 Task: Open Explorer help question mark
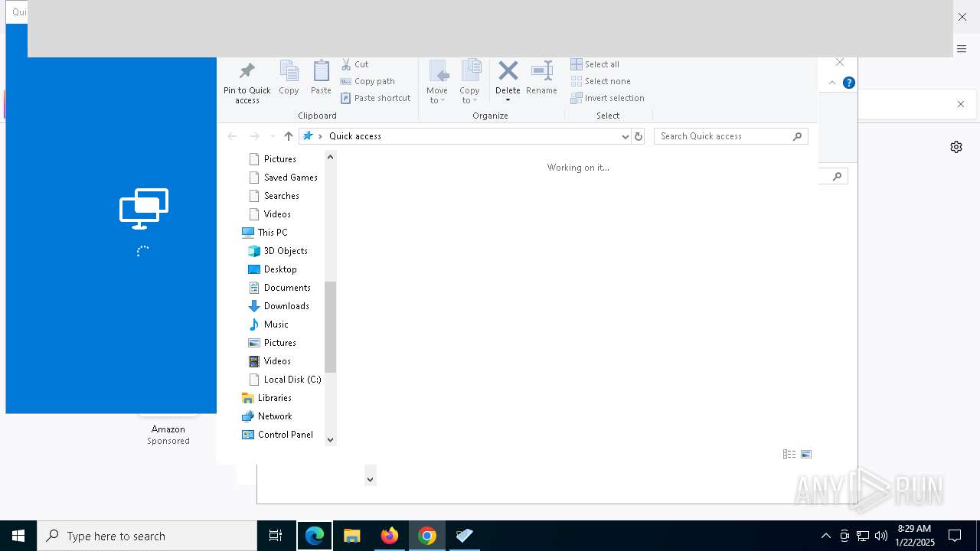pos(849,83)
